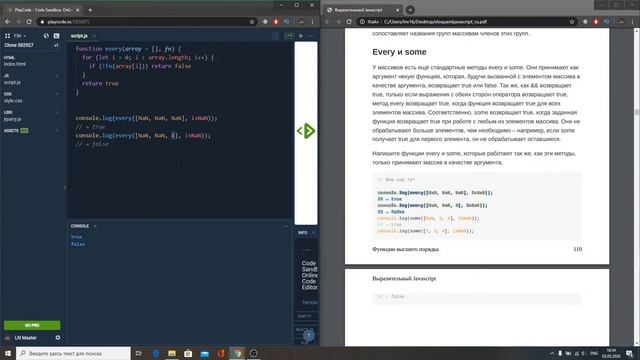The height and width of the screenshot is (360, 640).
Task: Click the sidebar layout icon beside globe
Action: [x=56, y=36]
